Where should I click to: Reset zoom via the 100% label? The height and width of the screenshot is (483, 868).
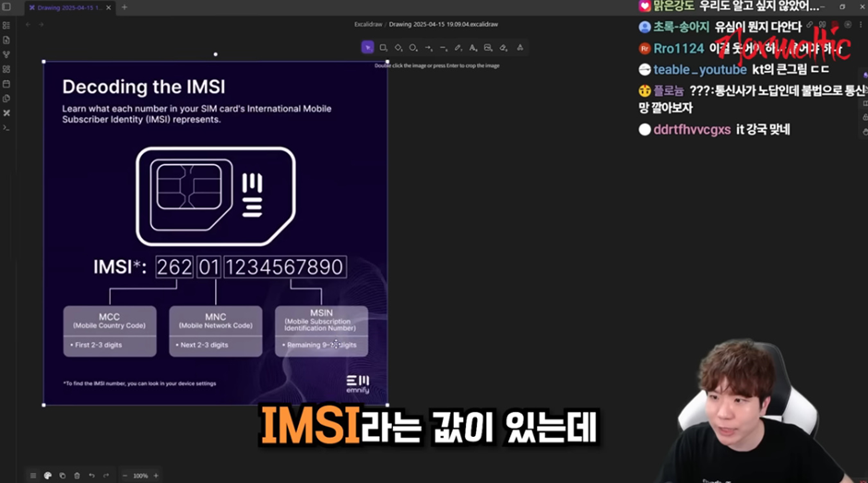tap(140, 476)
